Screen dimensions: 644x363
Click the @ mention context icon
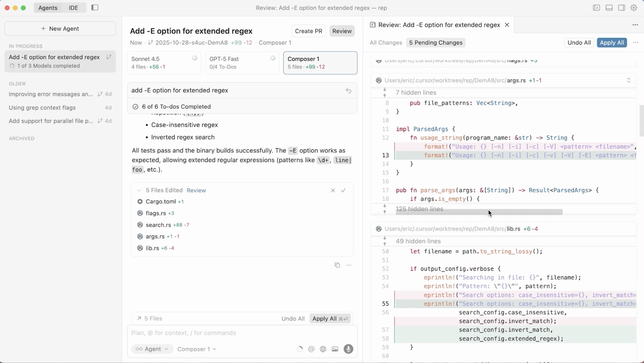[x=311, y=349]
